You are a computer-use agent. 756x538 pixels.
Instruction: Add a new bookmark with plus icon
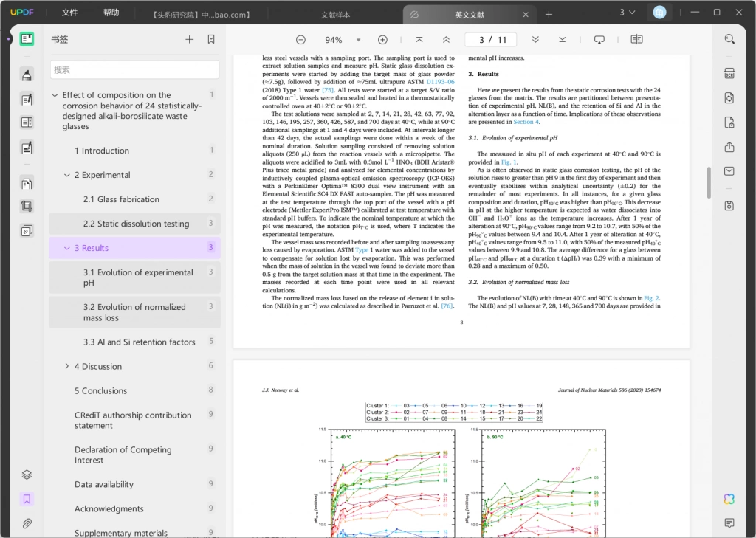point(190,40)
